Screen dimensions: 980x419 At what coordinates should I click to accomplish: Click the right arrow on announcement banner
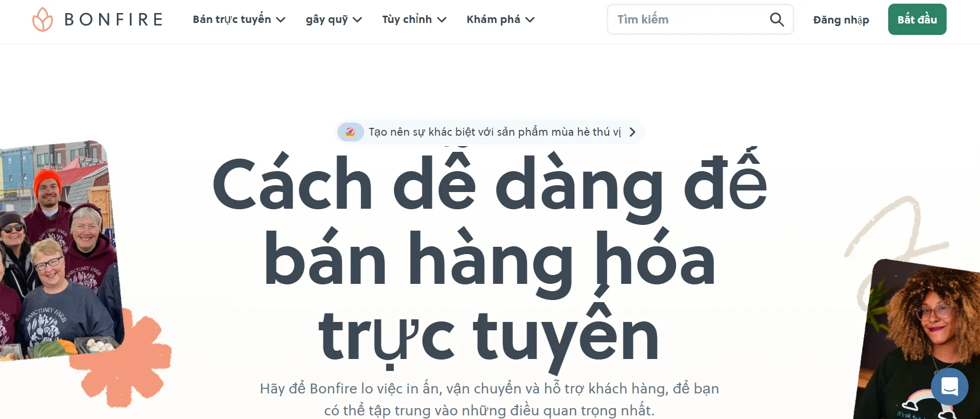tap(632, 132)
